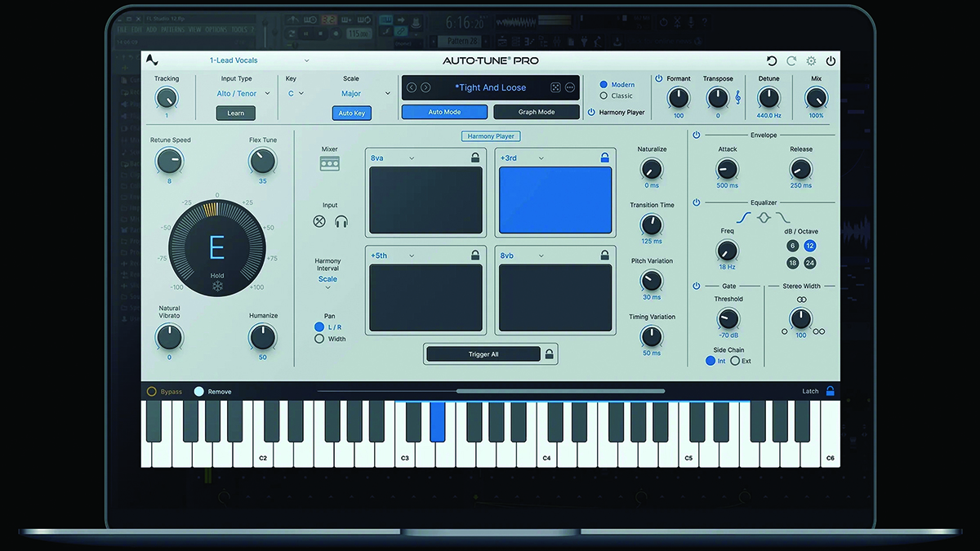980x551 pixels.
Task: Click the treble clef Transpose icon
Action: pos(738,98)
